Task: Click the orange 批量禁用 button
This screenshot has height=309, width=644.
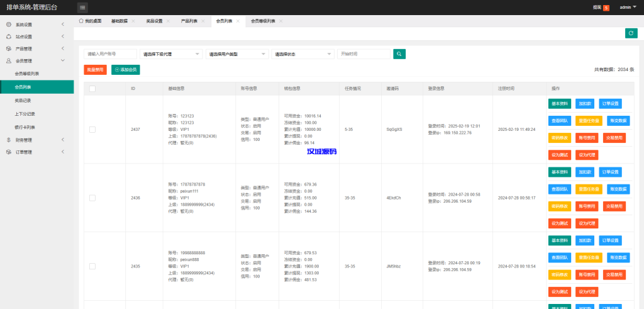Action: coord(95,70)
